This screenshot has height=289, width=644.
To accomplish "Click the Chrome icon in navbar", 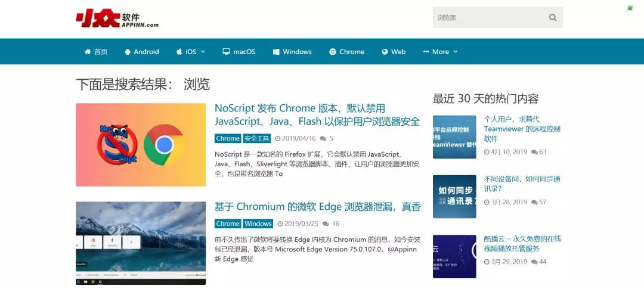I will click(333, 52).
